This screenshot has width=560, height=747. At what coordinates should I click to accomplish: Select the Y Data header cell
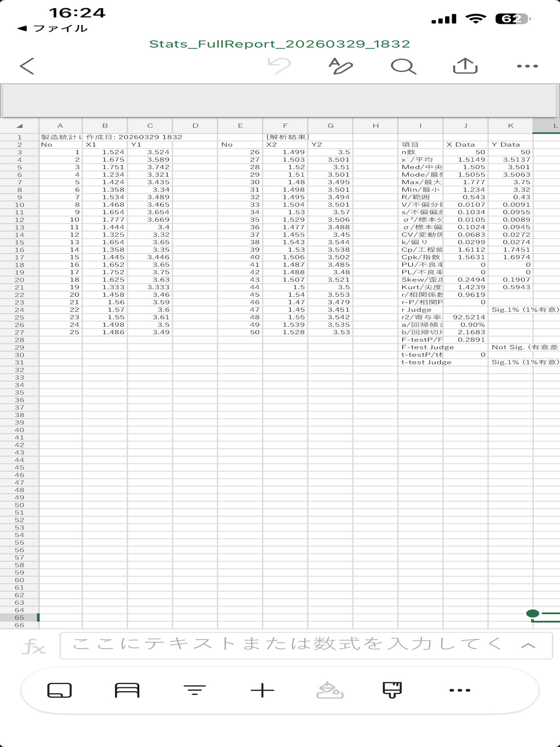point(511,145)
